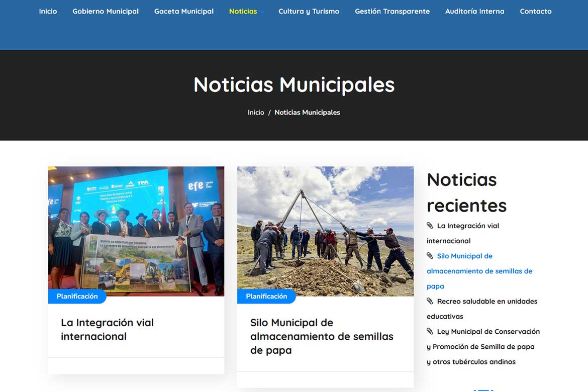Screen dimensions: 588x392
Task: Open Gaceta Municipal in navigation
Action: click(x=183, y=11)
